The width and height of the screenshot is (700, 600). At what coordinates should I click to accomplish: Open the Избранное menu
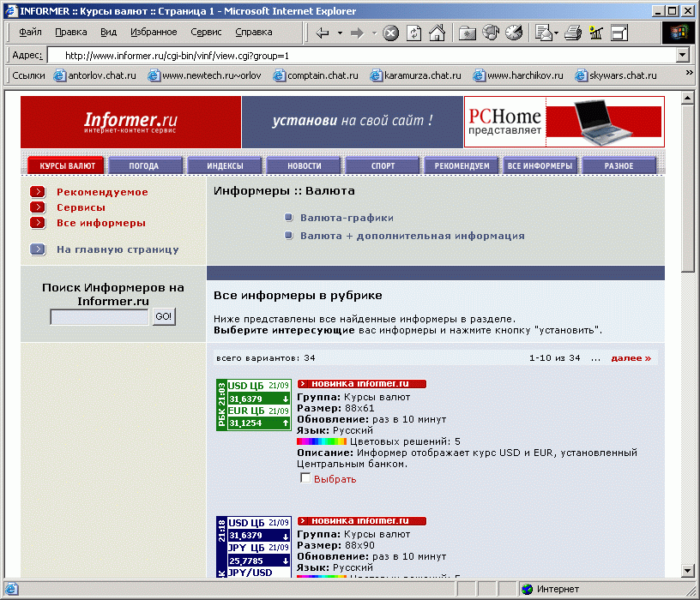click(x=154, y=32)
